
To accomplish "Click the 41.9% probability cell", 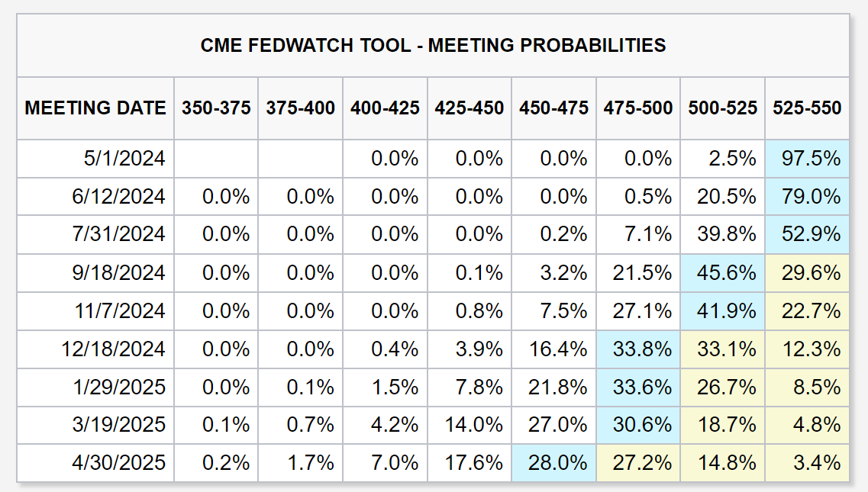I will tap(723, 311).
